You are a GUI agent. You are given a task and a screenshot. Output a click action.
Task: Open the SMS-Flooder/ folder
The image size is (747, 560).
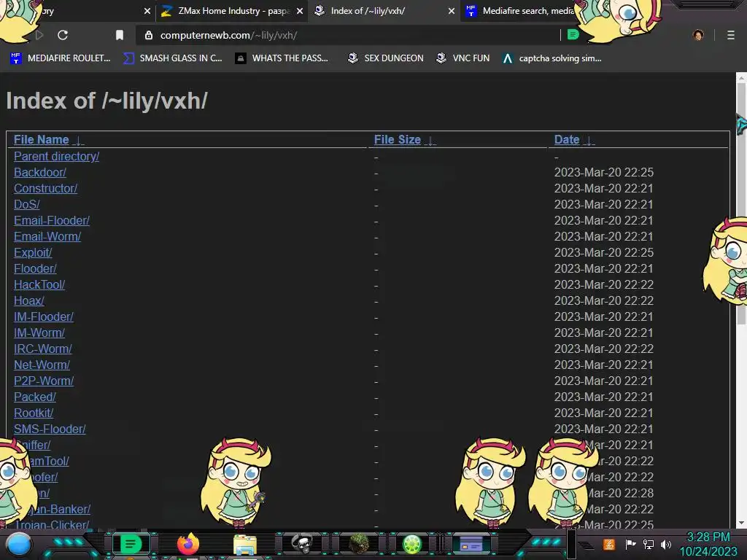(50, 429)
